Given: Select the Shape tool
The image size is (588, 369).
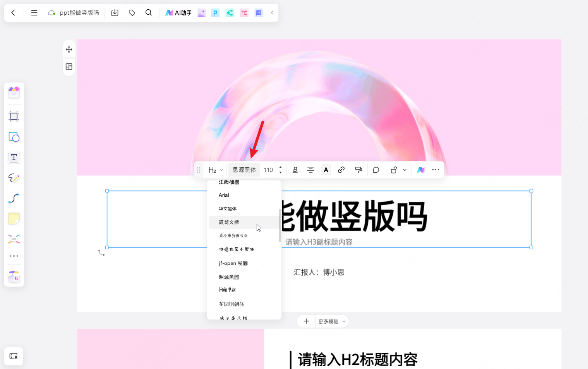Looking at the screenshot, I should point(14,137).
